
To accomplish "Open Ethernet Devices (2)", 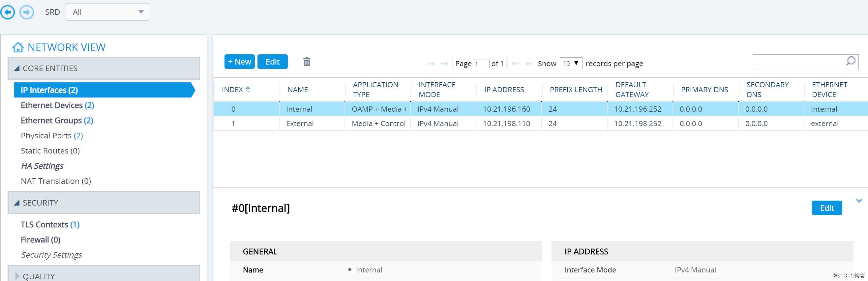I will coord(57,105).
